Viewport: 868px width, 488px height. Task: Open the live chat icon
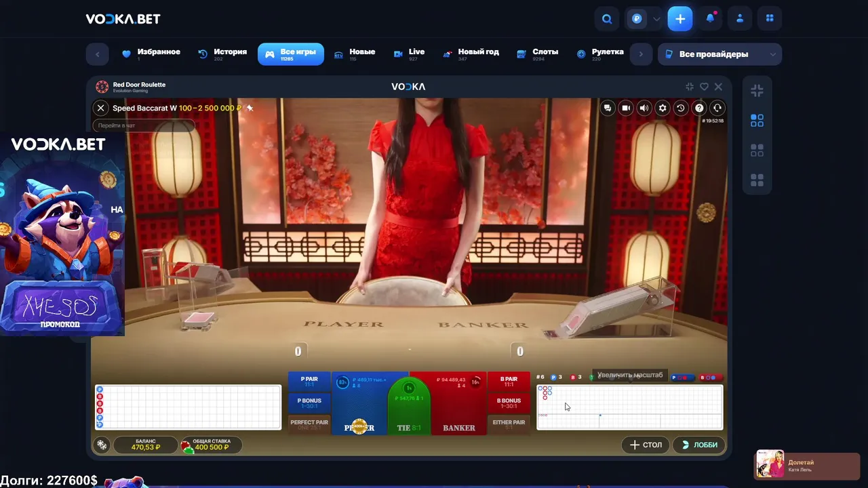[608, 108]
